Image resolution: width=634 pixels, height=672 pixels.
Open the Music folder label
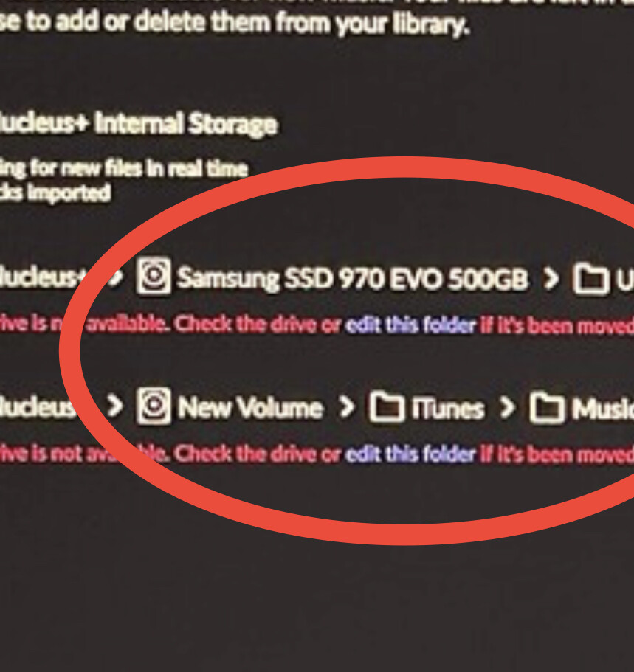[x=603, y=409]
